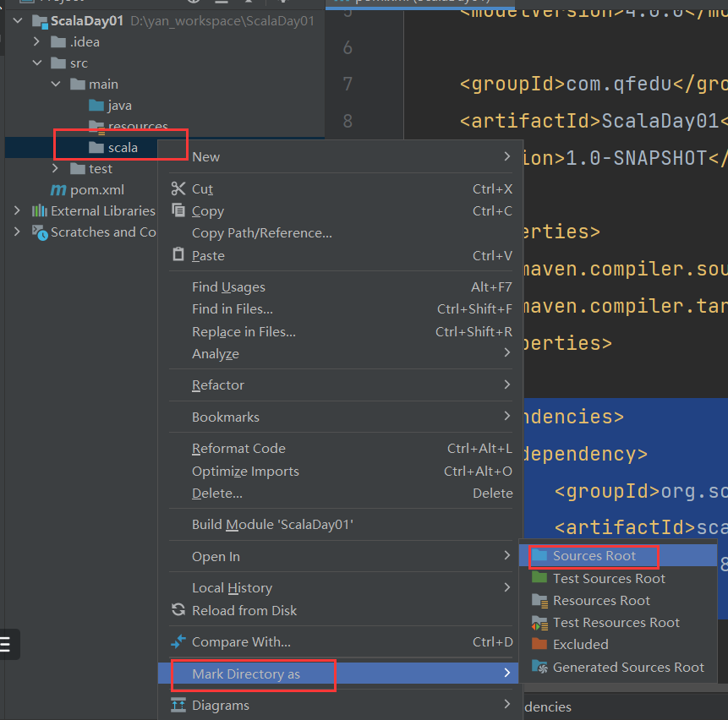Expand the test folder node
The width and height of the screenshot is (728, 720).
point(55,168)
